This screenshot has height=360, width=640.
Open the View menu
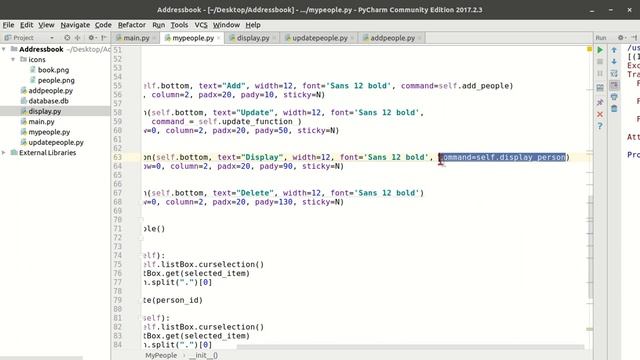point(46,25)
